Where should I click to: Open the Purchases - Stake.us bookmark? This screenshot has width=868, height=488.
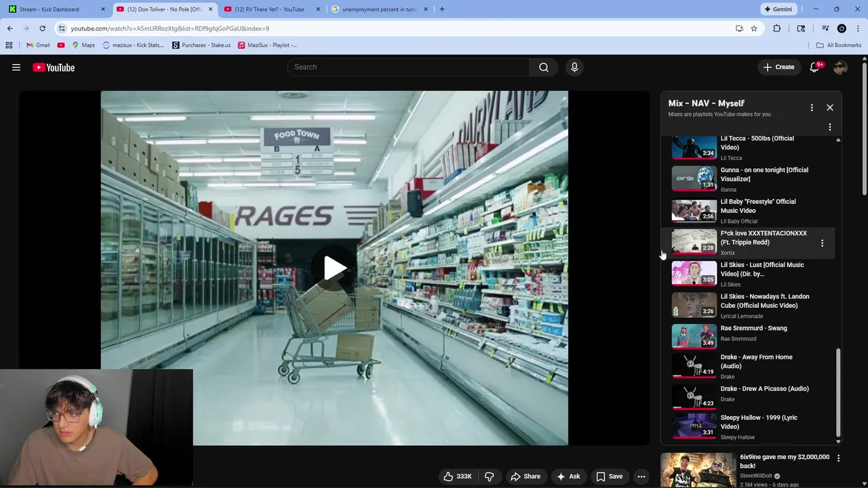pos(201,45)
